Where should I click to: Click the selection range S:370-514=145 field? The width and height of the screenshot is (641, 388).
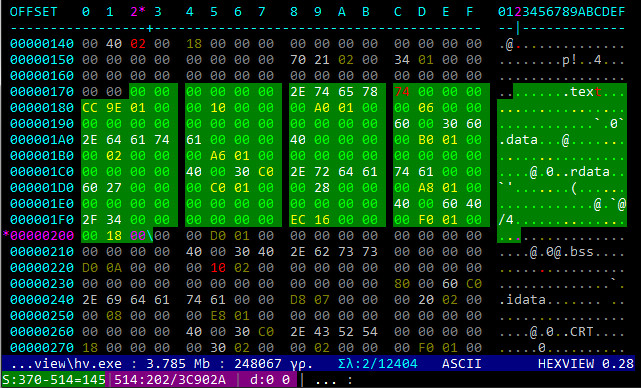[54, 380]
